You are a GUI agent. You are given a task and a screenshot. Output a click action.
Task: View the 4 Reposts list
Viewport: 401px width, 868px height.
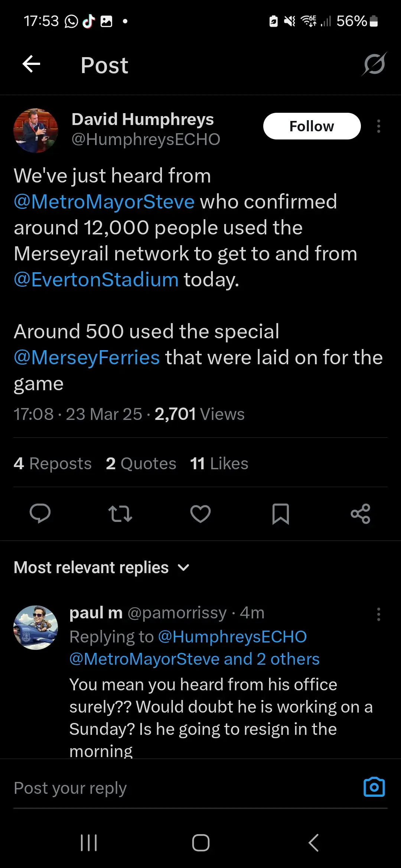[x=53, y=463]
